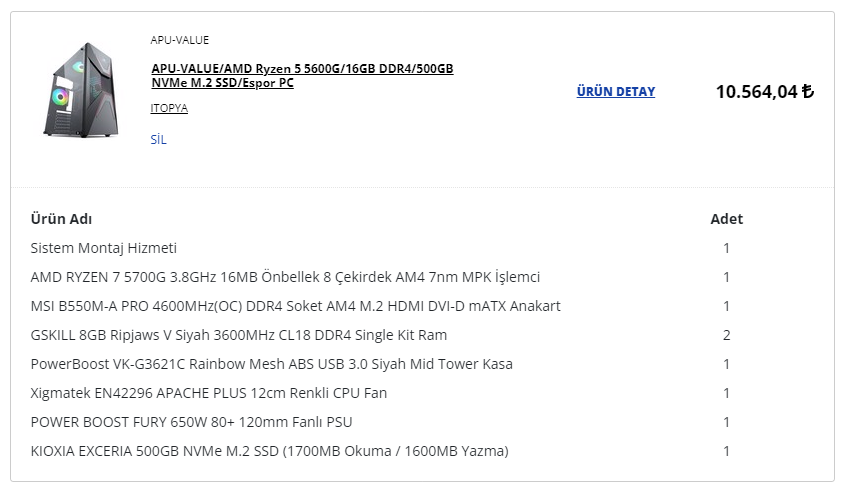The width and height of the screenshot is (843, 491).
Task: Click the quantity 2 for GSKILL RAM
Action: [727, 335]
